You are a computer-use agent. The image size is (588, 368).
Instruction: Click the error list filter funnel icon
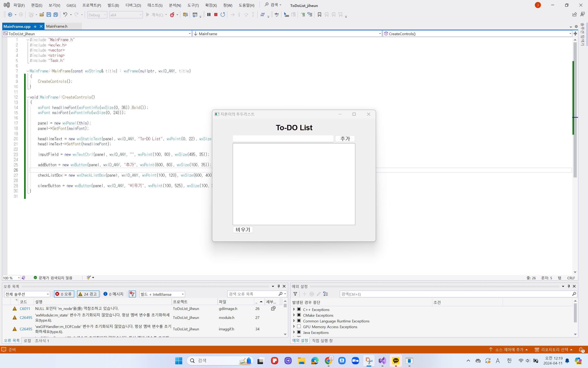click(132, 294)
